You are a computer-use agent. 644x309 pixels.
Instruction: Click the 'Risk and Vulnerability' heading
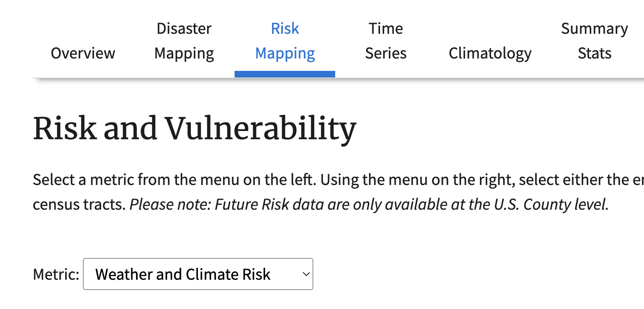point(194,129)
